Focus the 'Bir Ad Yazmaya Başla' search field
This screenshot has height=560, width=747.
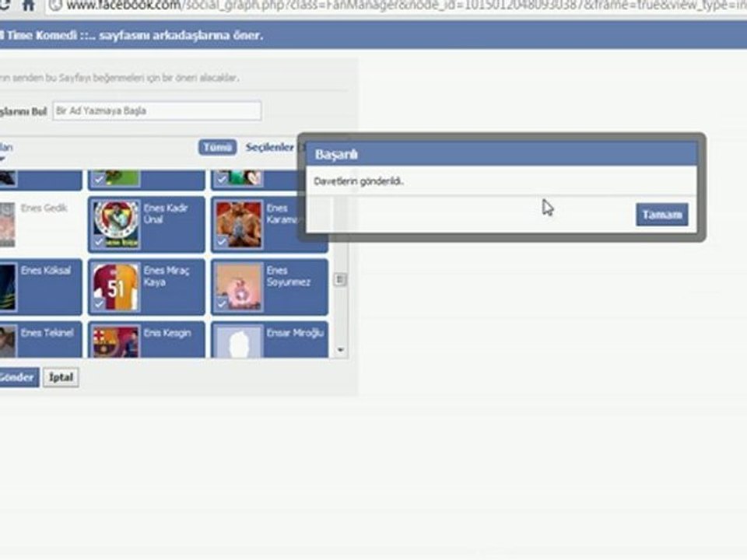[156, 111]
